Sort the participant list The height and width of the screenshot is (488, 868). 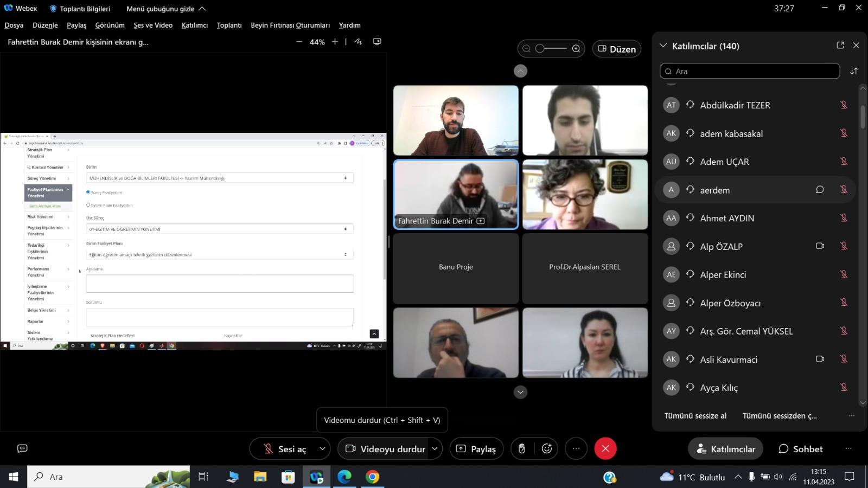(854, 71)
